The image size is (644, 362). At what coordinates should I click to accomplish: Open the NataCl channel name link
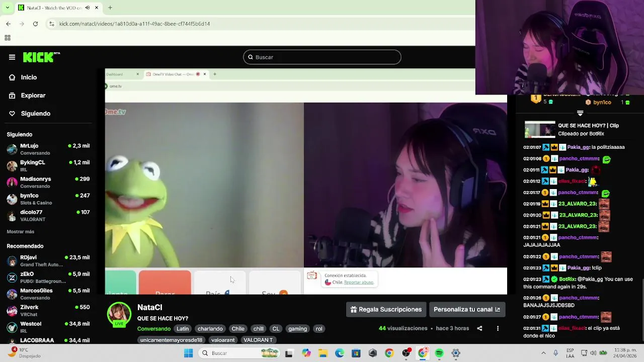[x=149, y=307]
